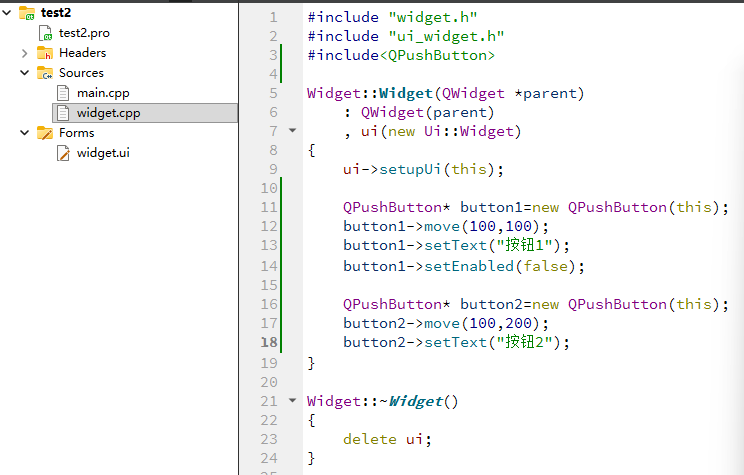Click the widget.ui form icon
Image resolution: width=744 pixels, height=475 pixels.
tap(63, 153)
